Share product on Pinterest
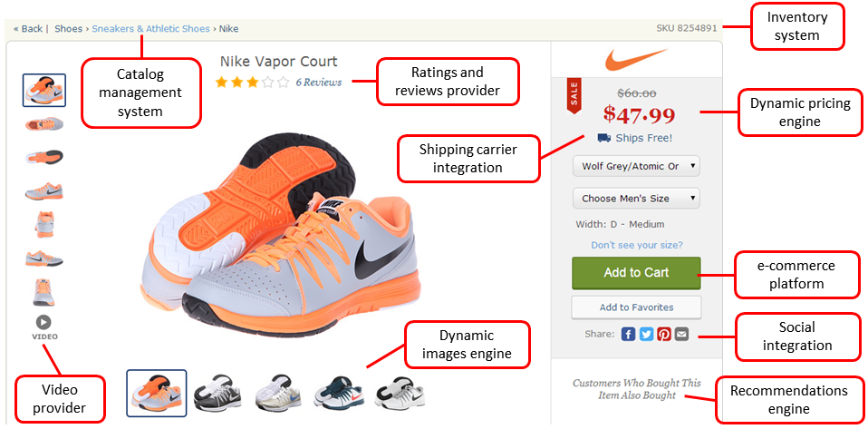The width and height of the screenshot is (868, 429). coord(664,334)
